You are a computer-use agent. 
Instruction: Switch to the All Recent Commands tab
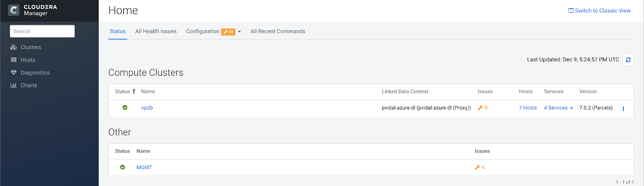point(278,31)
